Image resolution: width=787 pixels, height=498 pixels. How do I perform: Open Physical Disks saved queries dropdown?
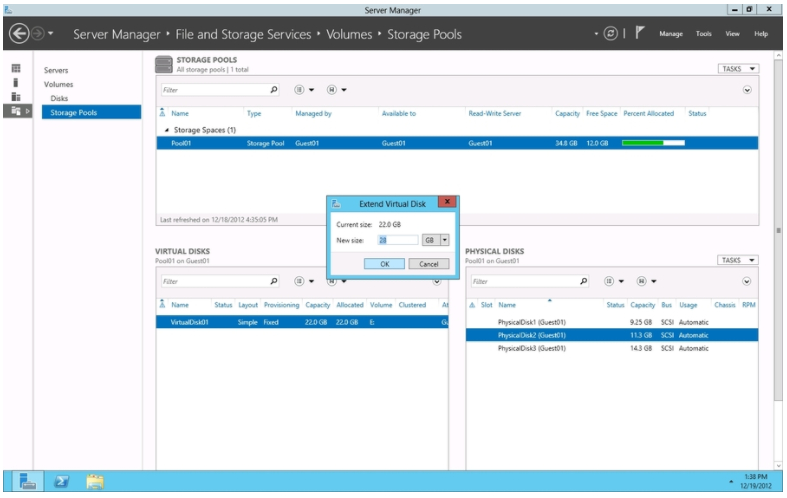pos(646,281)
